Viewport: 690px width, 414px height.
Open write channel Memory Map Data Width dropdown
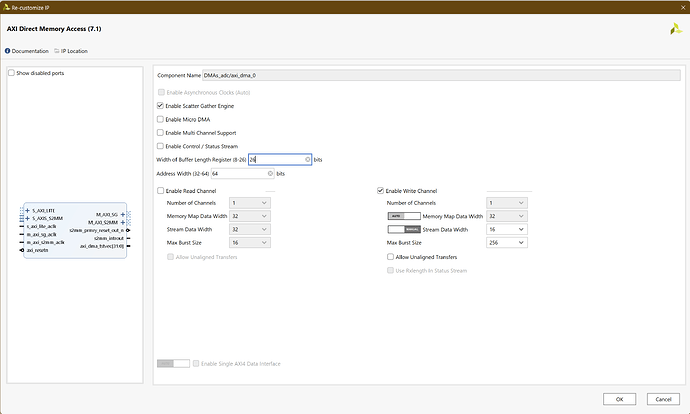click(x=506, y=216)
